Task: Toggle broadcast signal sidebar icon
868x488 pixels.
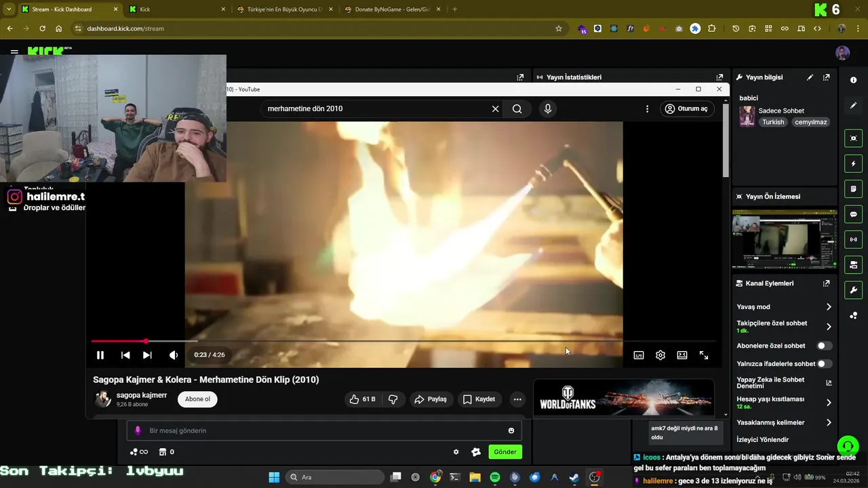Action: click(x=853, y=239)
